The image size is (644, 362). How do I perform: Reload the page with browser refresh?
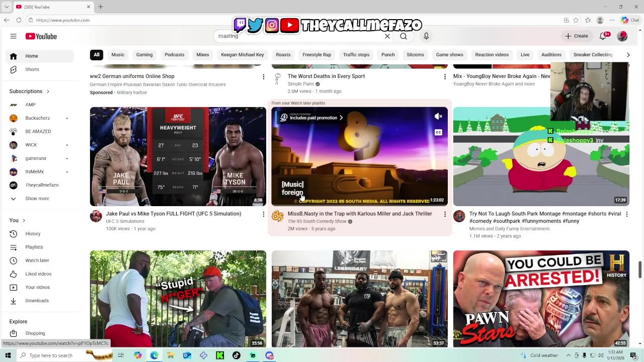[19, 20]
